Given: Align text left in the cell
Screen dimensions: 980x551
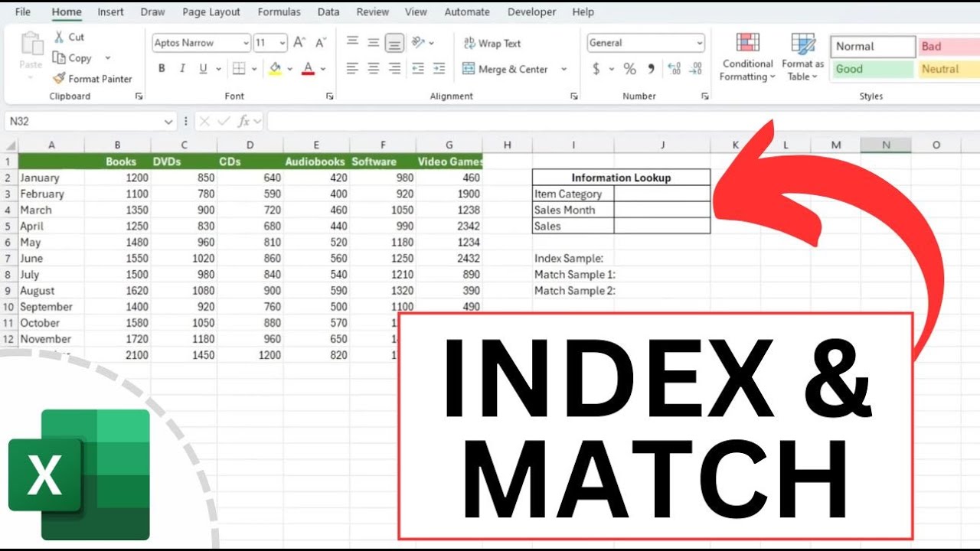Looking at the screenshot, I should 352,69.
